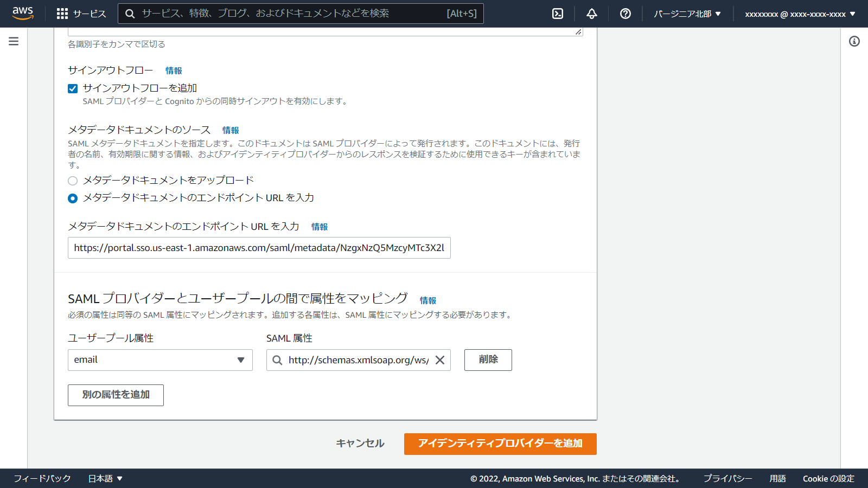868x488 pixels.
Task: Open the バージニア北部 region selector
Action: (x=687, y=14)
